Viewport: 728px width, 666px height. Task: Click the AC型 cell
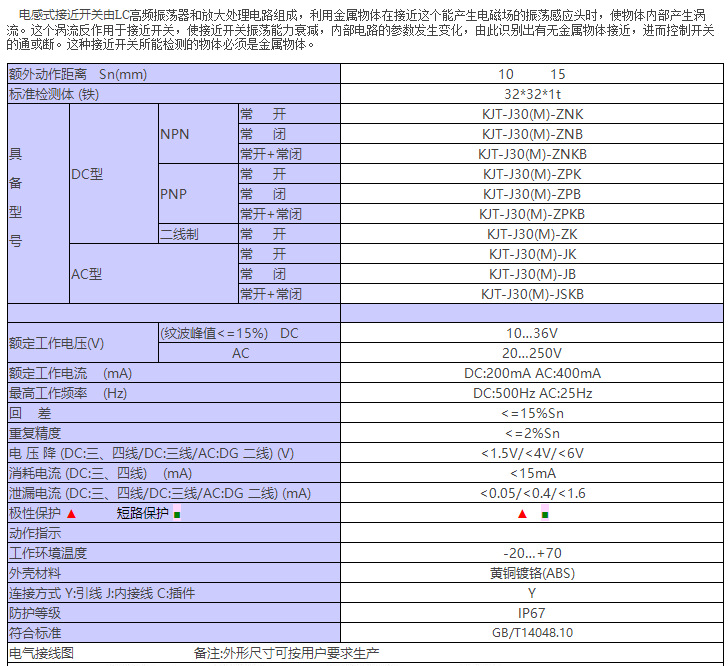154,274
